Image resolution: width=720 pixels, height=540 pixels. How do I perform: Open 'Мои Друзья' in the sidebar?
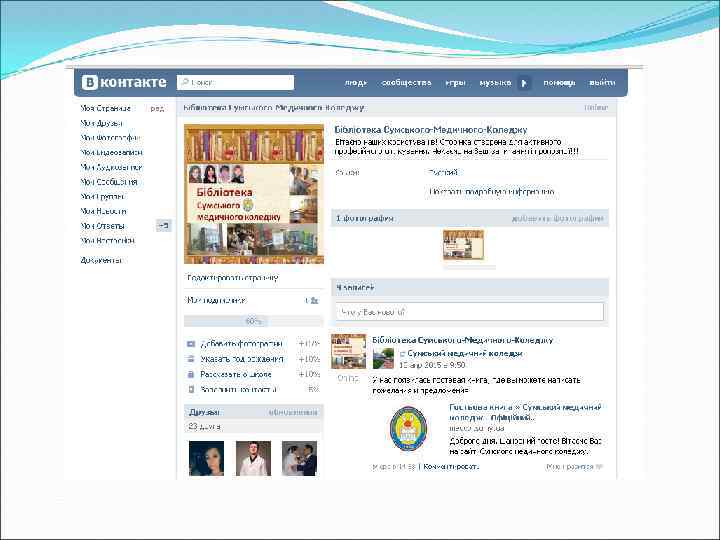(101, 123)
